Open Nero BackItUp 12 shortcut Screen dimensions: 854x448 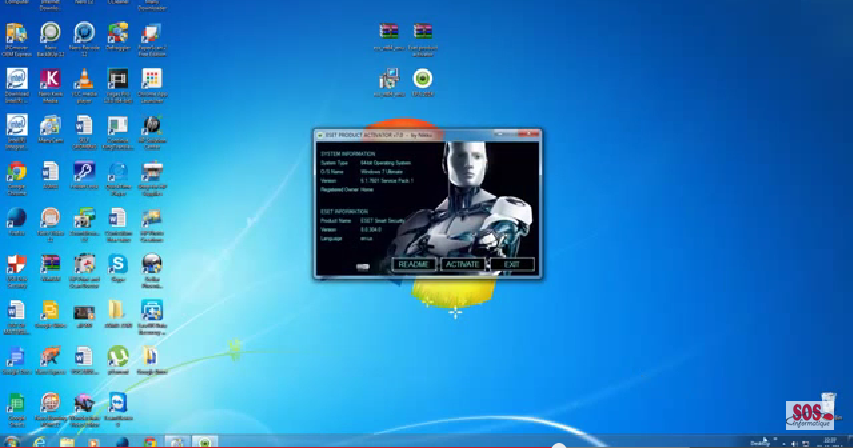click(x=50, y=33)
